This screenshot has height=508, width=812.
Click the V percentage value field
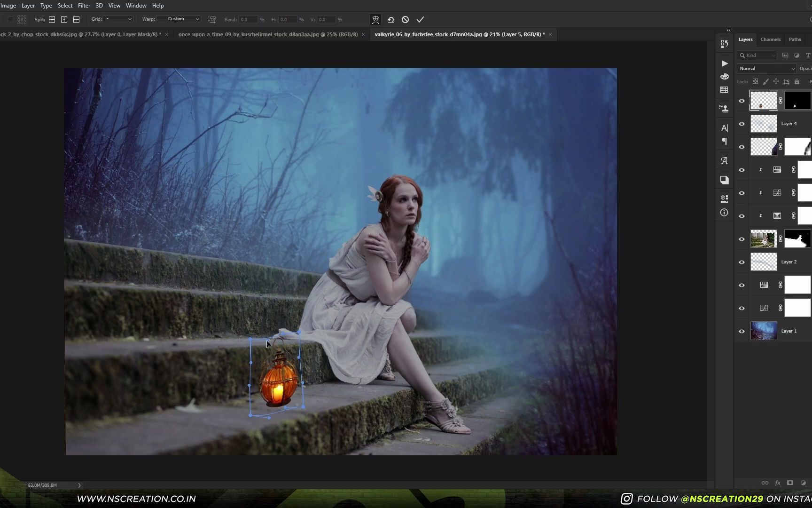pyautogui.click(x=327, y=19)
